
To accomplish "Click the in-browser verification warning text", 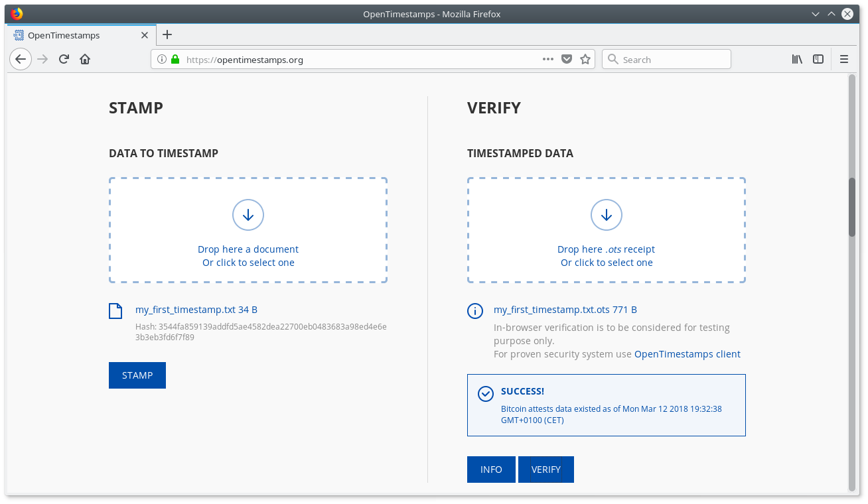I will point(617,341).
